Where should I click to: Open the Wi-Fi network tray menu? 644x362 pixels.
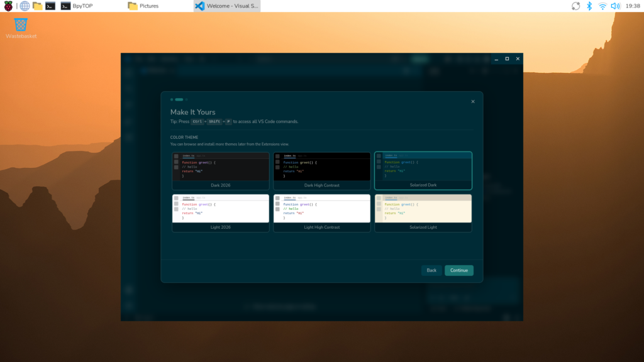click(x=602, y=6)
